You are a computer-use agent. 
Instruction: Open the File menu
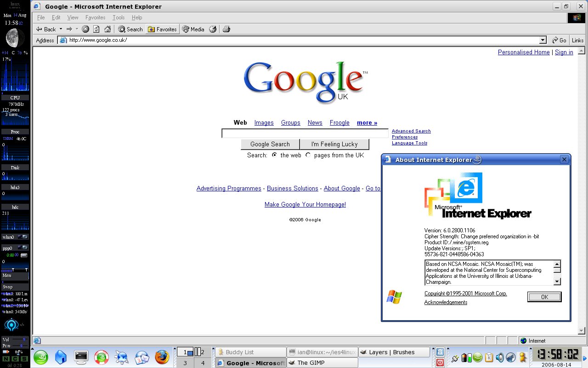tap(41, 17)
